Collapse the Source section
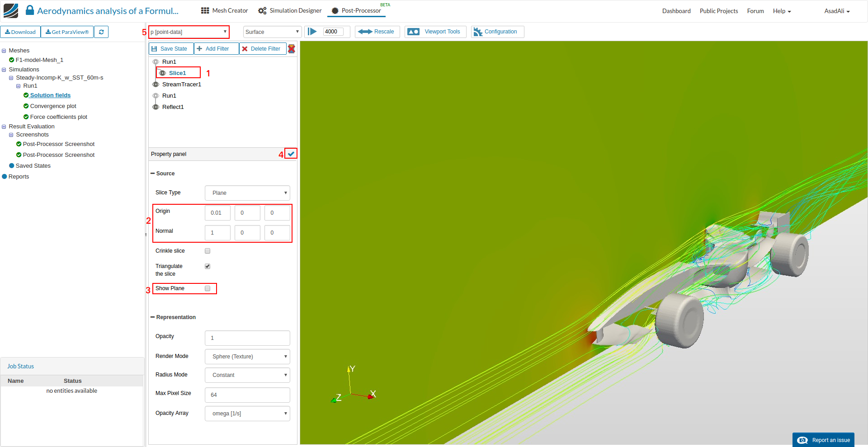Screen dimensions: 868x447 pyautogui.click(x=153, y=174)
